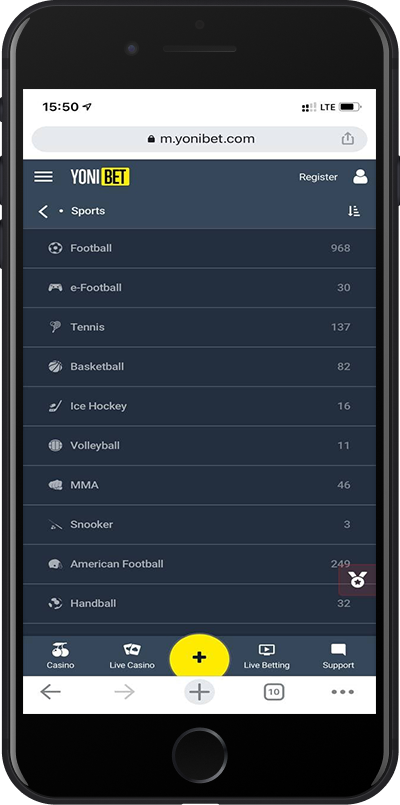Open Support chat
400x805 pixels.
[338, 656]
